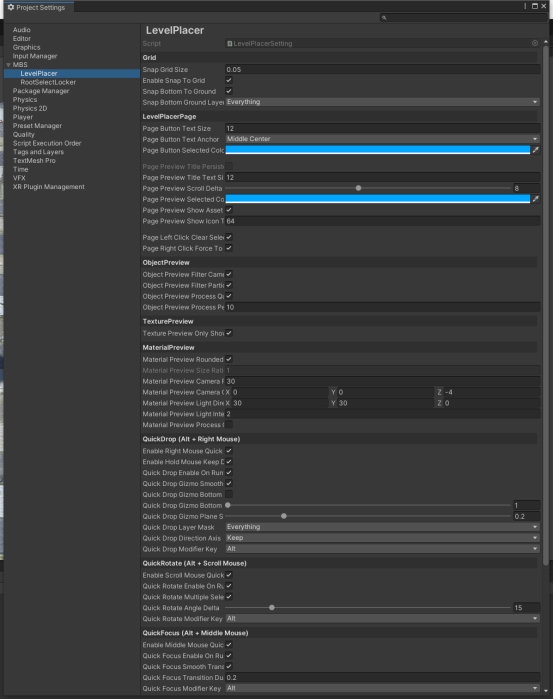Open Quality settings category
The width and height of the screenshot is (554, 700).
click(x=24, y=134)
